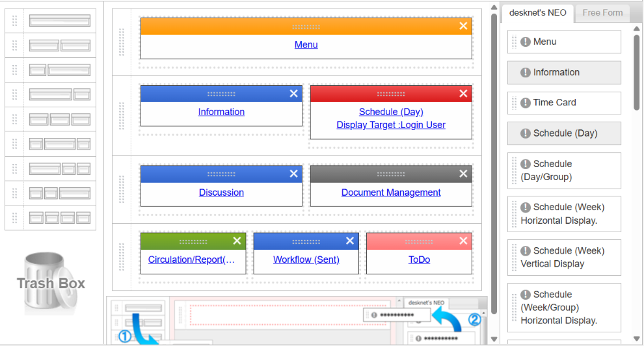Grab the green Circulation/Report header handle

[x=193, y=242]
